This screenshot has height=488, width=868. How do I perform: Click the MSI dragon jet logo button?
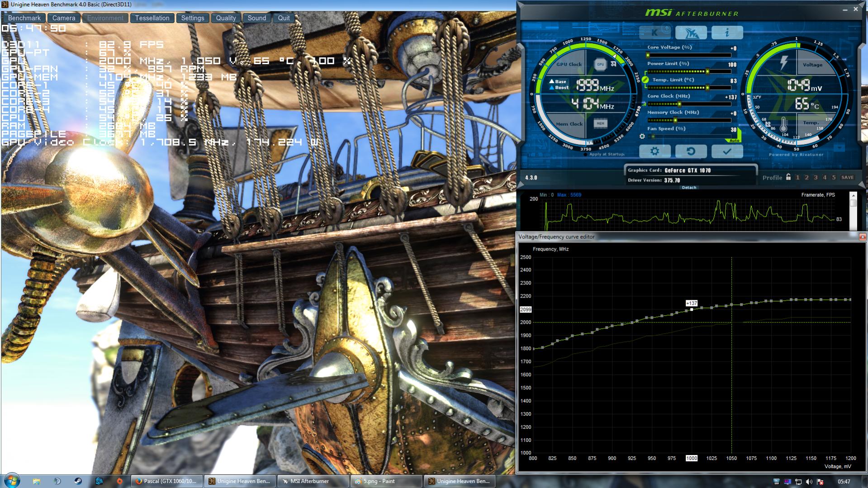pos(691,33)
